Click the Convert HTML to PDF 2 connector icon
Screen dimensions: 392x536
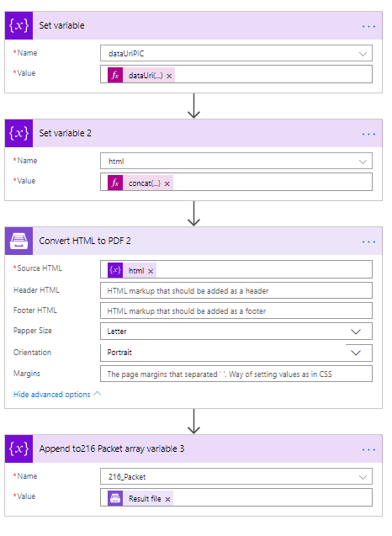19,241
